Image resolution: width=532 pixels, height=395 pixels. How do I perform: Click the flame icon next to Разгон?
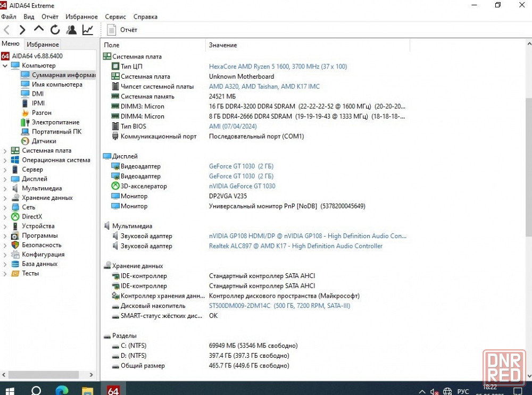(25, 113)
